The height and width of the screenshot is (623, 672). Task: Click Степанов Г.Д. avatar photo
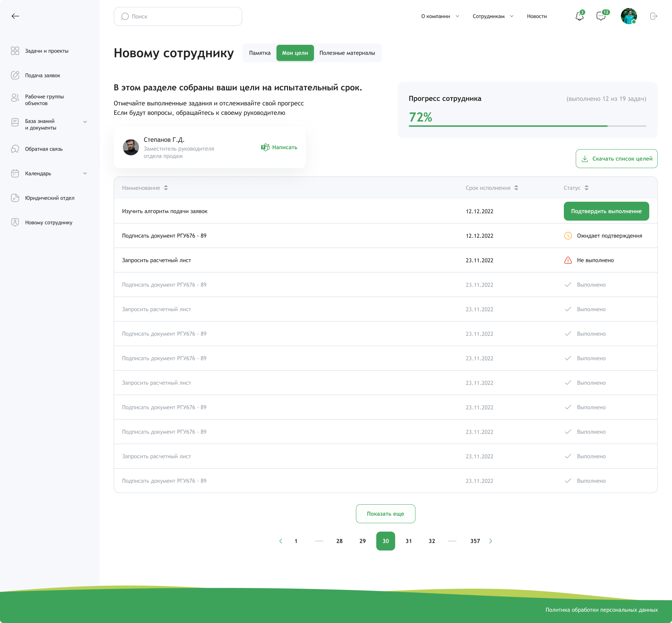coord(131,147)
